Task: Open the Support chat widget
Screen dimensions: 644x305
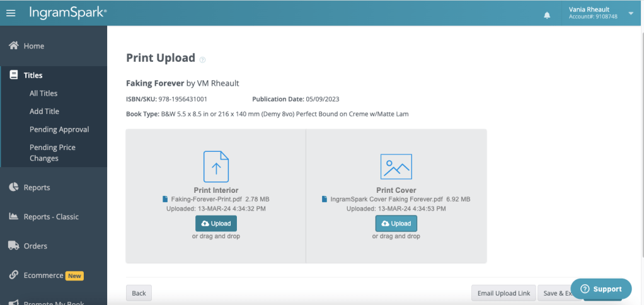Action: (601, 289)
